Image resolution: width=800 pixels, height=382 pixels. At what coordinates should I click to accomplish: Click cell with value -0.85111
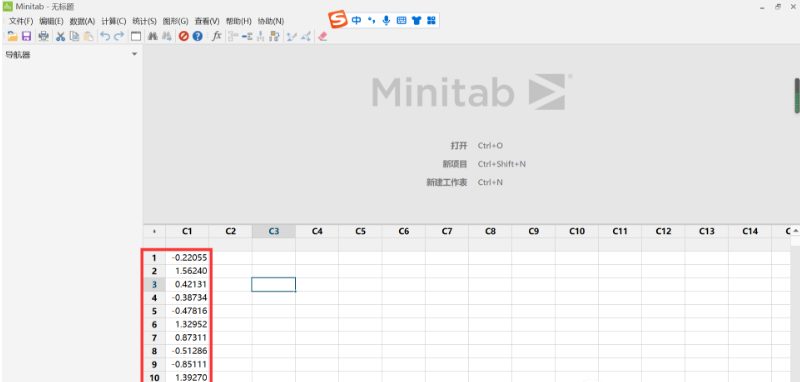point(187,365)
